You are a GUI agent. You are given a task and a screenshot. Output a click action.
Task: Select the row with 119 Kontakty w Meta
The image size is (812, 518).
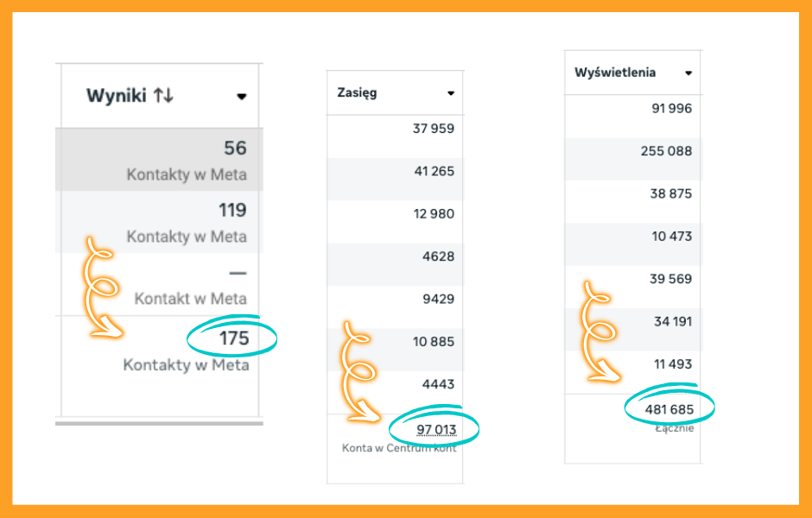[159, 222]
